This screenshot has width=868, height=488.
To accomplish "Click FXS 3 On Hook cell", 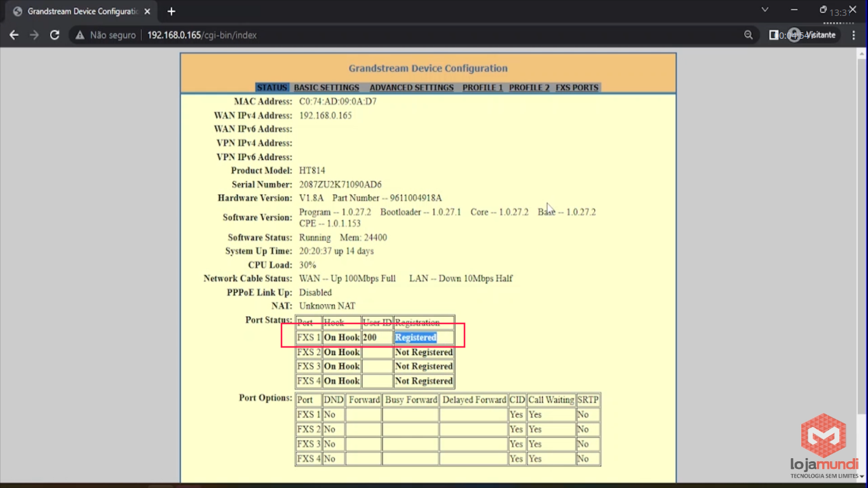I will pos(342,366).
